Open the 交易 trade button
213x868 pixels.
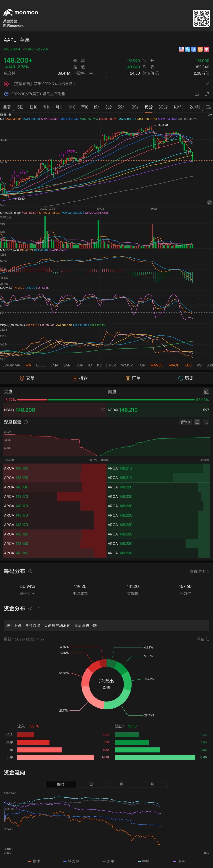click(27, 378)
